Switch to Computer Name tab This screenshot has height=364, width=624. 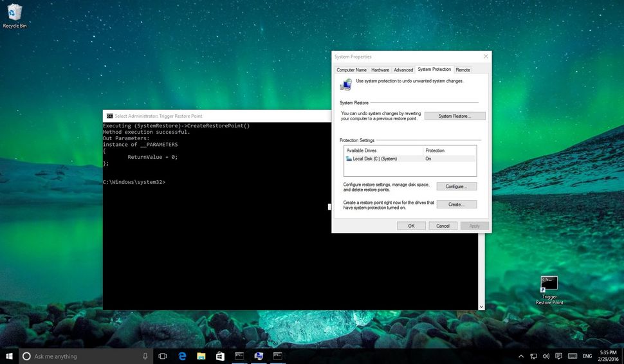pos(351,70)
